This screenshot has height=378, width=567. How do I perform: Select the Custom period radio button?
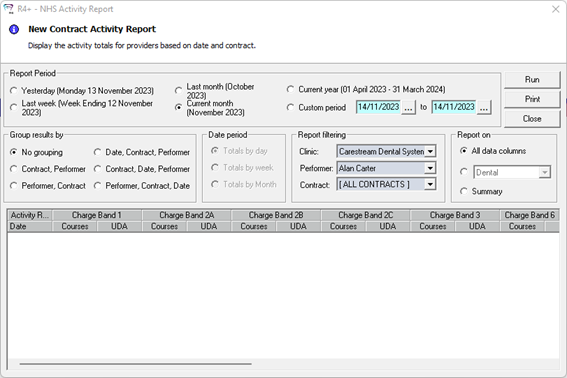pyautogui.click(x=290, y=107)
